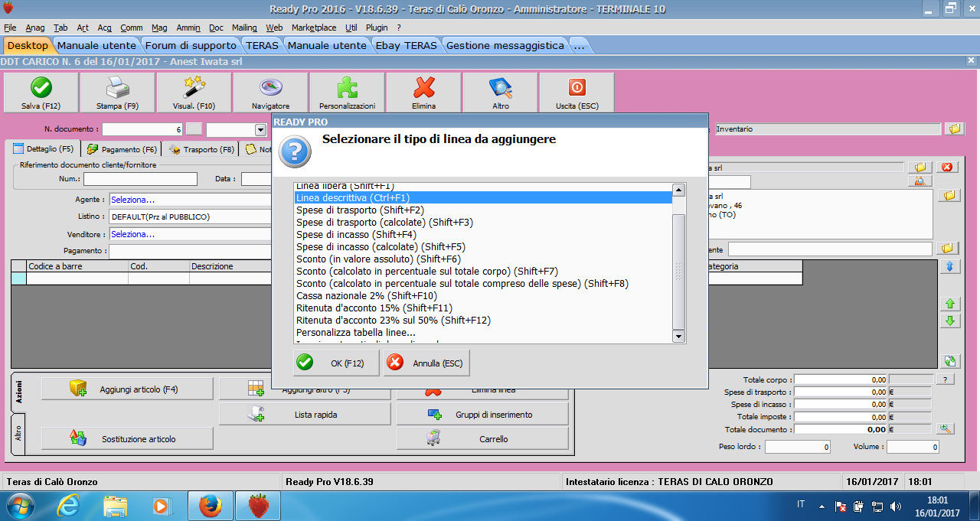Viewport: 980px width, 521px height.
Task: Open Firefox from the taskbar
Action: tap(210, 506)
